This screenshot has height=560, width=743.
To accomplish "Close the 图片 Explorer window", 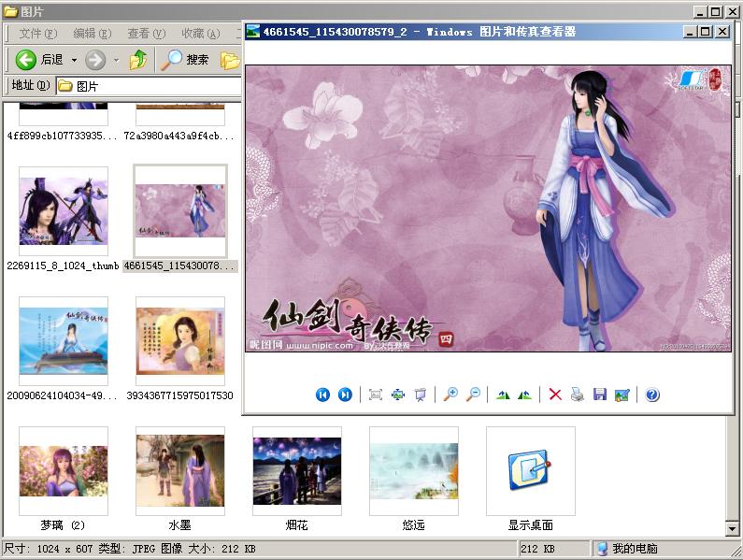I will point(733,11).
